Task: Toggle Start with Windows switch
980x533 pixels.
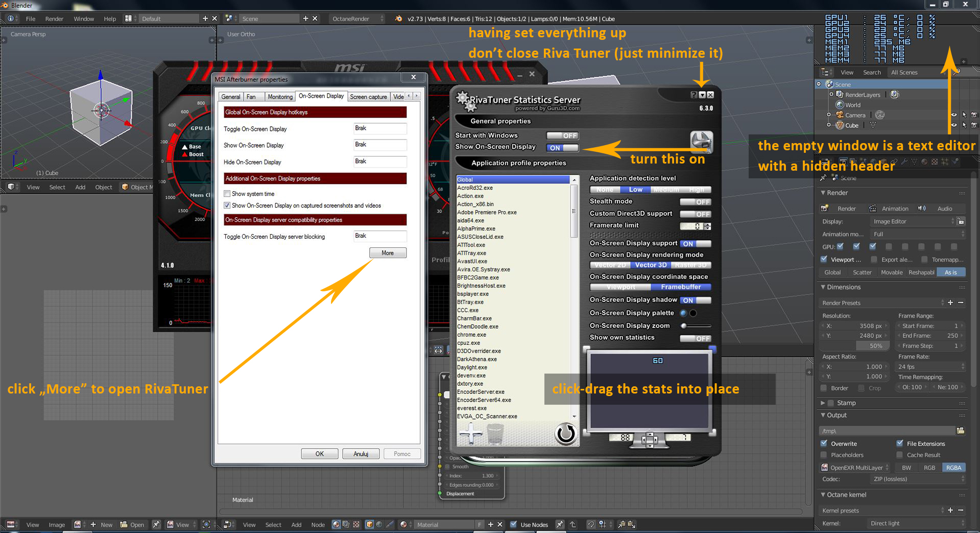Action: pyautogui.click(x=562, y=135)
